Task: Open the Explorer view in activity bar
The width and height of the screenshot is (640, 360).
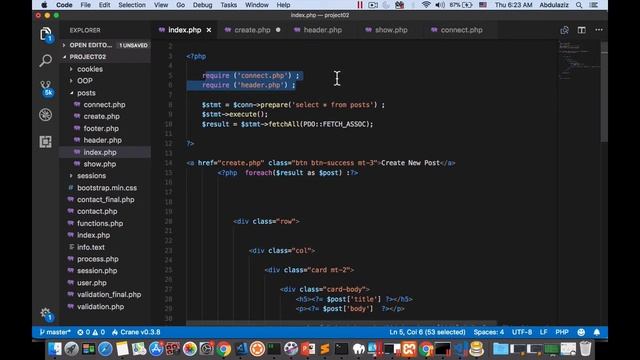Action: 46,34
